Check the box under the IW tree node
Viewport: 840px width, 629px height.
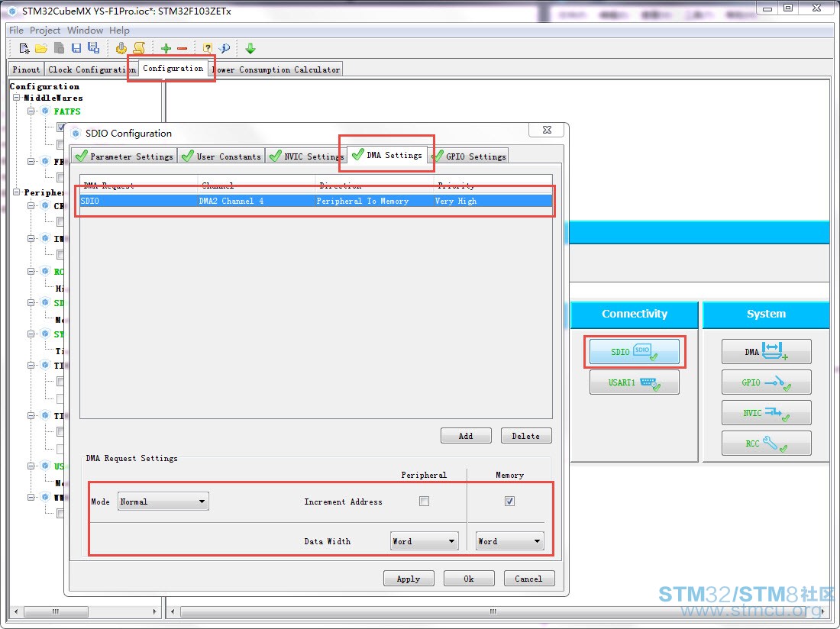(x=60, y=254)
